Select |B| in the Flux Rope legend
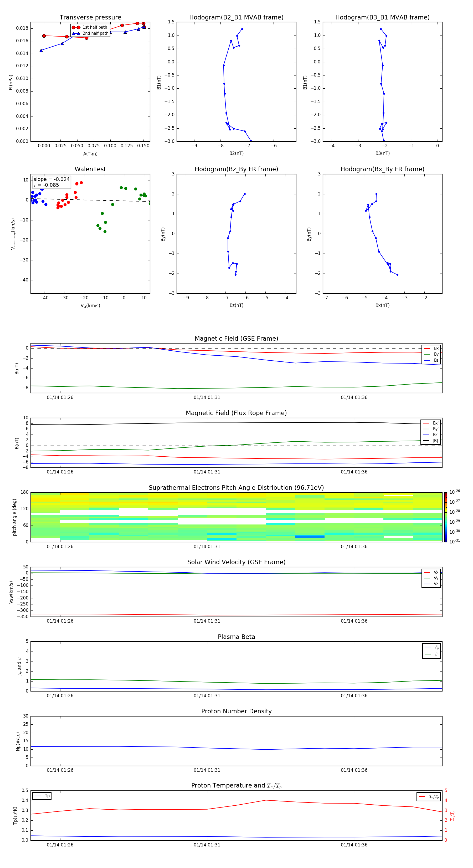The height and width of the screenshot is (868, 473). (431, 441)
